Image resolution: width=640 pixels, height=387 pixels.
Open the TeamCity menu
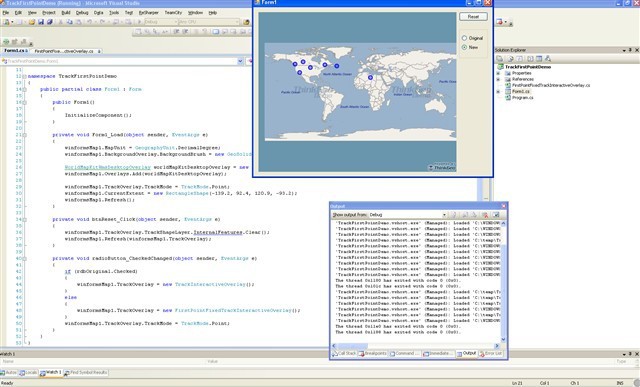click(x=173, y=13)
